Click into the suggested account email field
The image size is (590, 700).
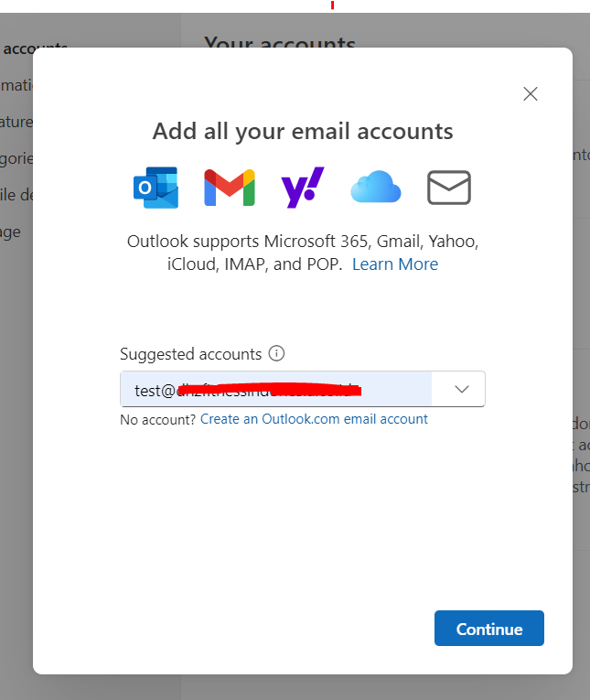(276, 389)
